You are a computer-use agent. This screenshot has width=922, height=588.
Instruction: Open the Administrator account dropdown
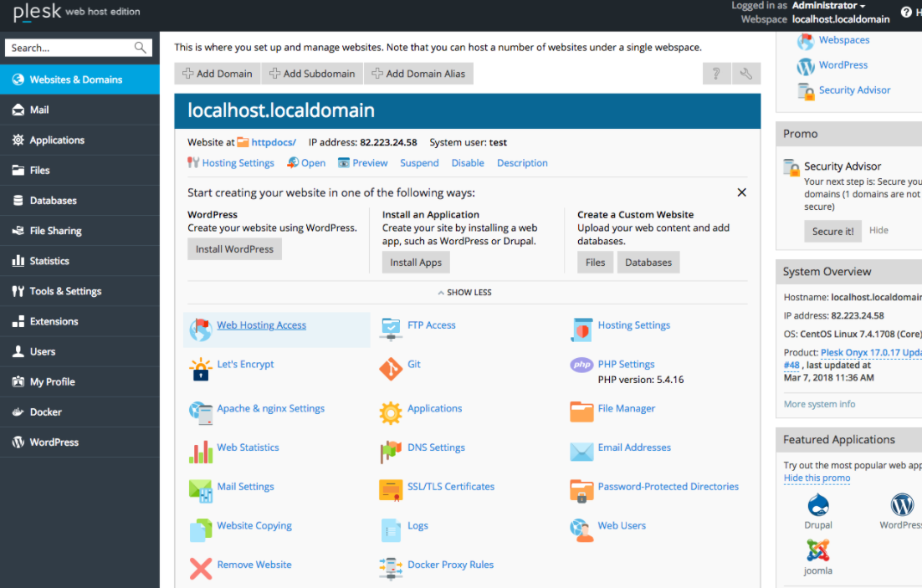tap(828, 6)
